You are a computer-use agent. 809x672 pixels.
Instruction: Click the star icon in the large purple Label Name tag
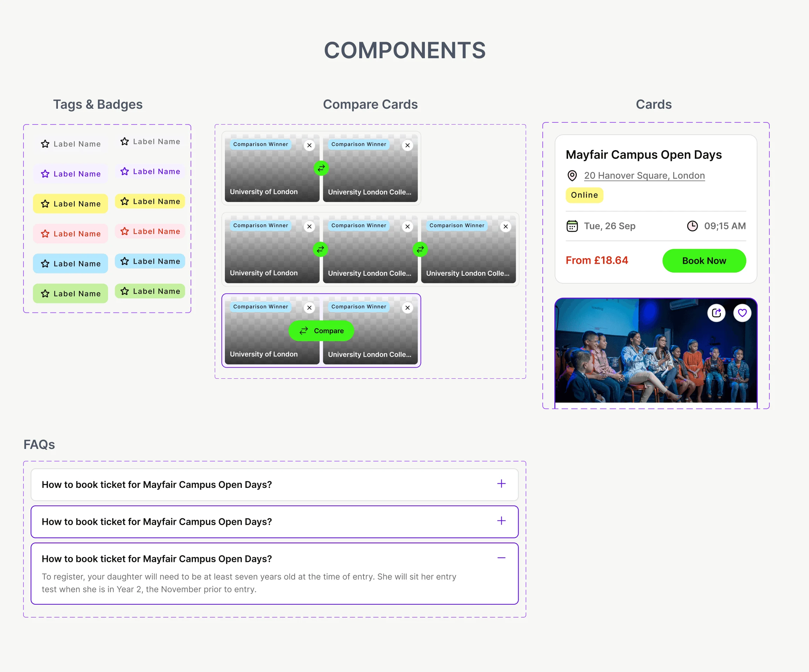tap(45, 174)
